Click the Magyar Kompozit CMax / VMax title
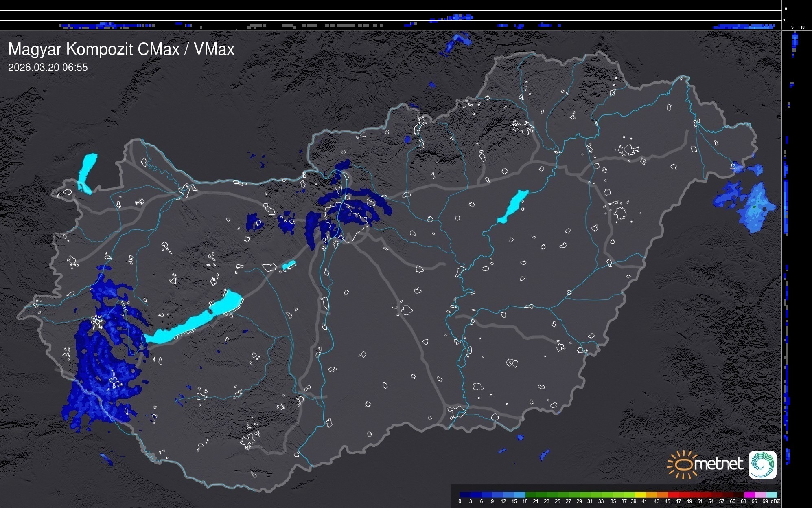Viewport: 812px width, 508px height. coord(121,49)
